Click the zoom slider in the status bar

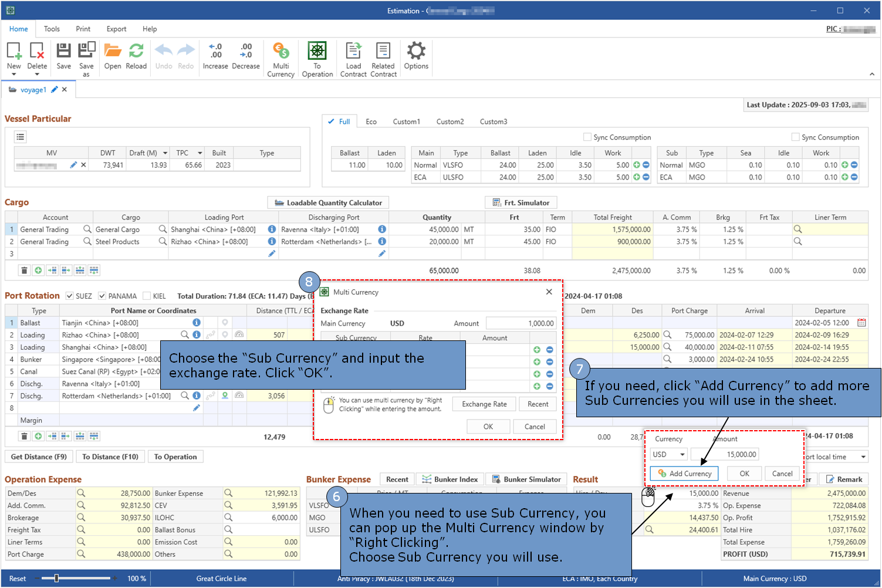(57, 579)
